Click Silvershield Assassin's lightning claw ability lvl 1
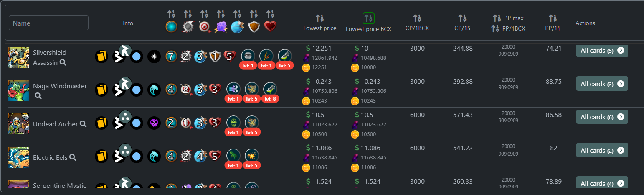The height and width of the screenshot is (195, 644). (x=266, y=56)
